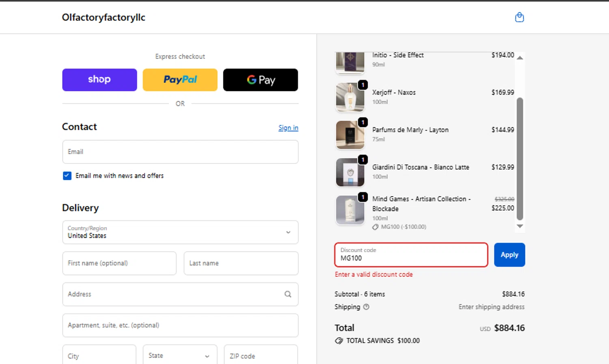Click the 'Initio - Side Effect' product name

398,55
